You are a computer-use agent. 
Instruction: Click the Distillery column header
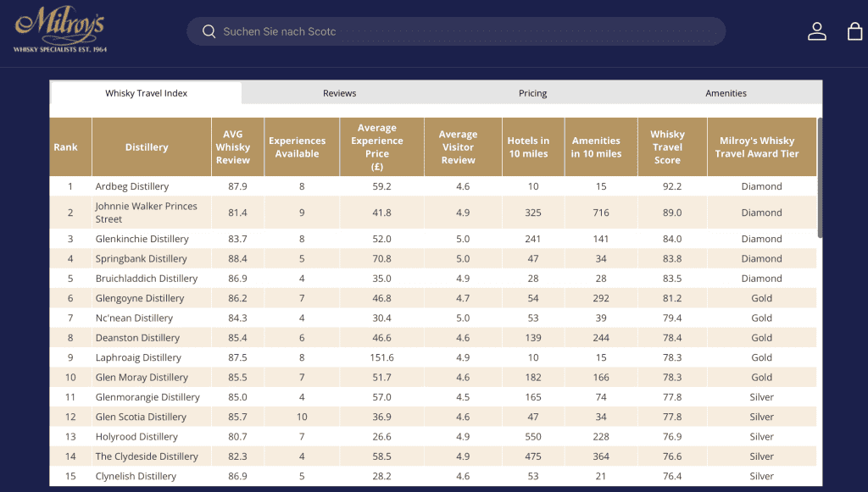(151, 147)
